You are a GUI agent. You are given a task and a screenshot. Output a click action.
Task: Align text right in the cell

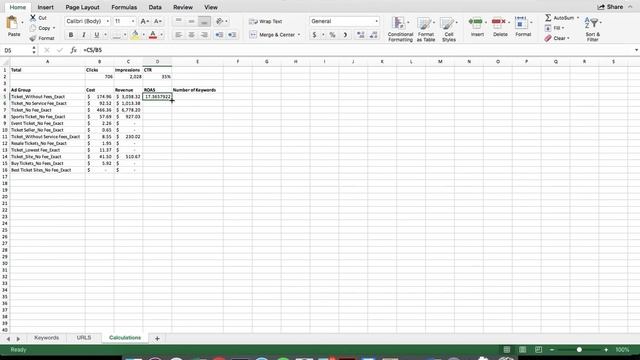204,35
